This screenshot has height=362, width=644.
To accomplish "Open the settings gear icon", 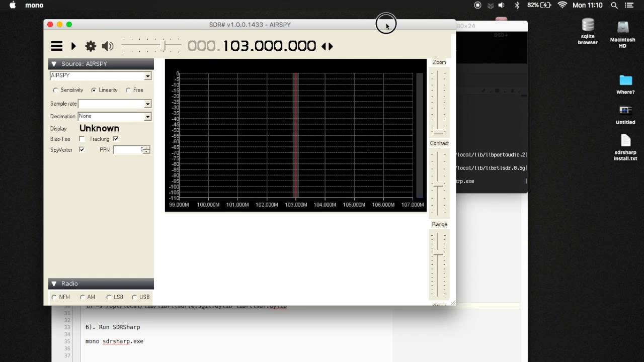I will pos(91,46).
